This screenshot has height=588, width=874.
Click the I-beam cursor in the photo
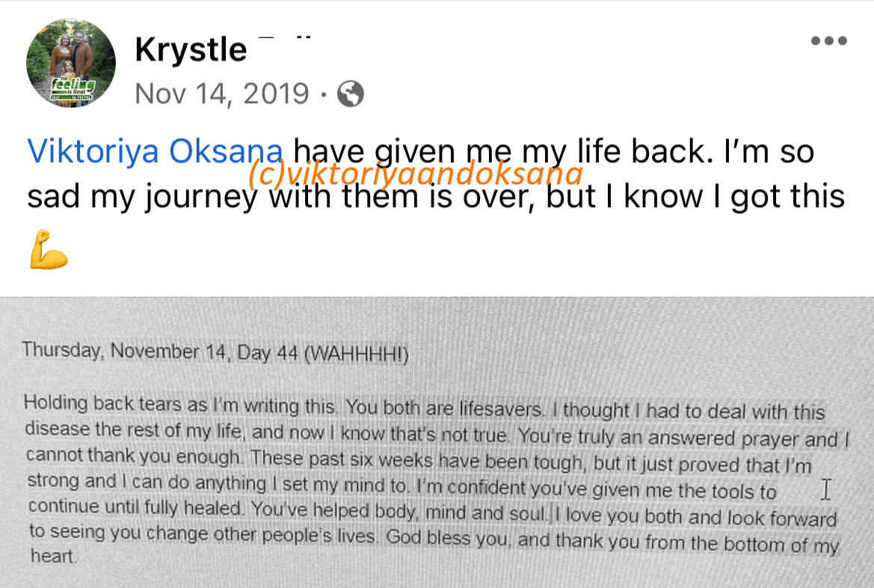826,489
